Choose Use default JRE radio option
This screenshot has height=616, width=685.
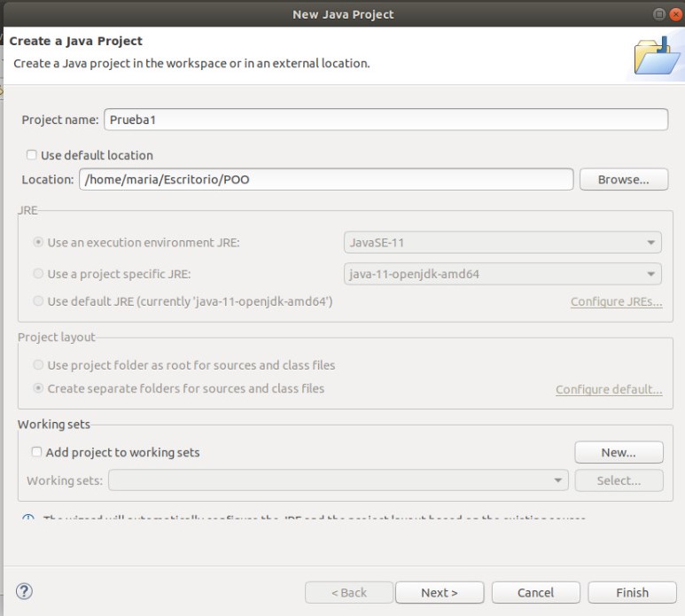pyautogui.click(x=37, y=301)
